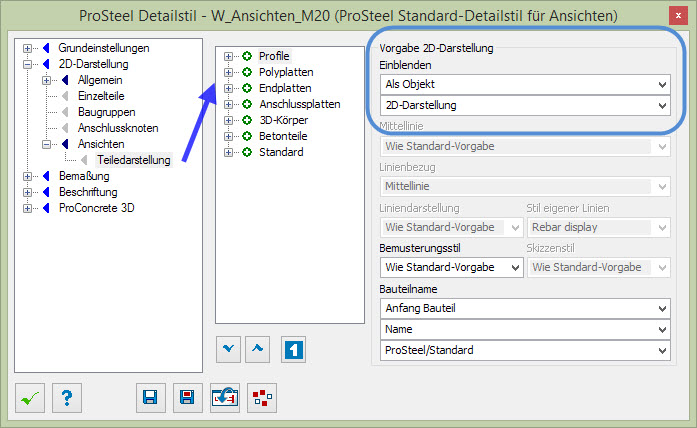Click the red squares structure icon
Viewport: 697px width, 428px height.
(262, 398)
